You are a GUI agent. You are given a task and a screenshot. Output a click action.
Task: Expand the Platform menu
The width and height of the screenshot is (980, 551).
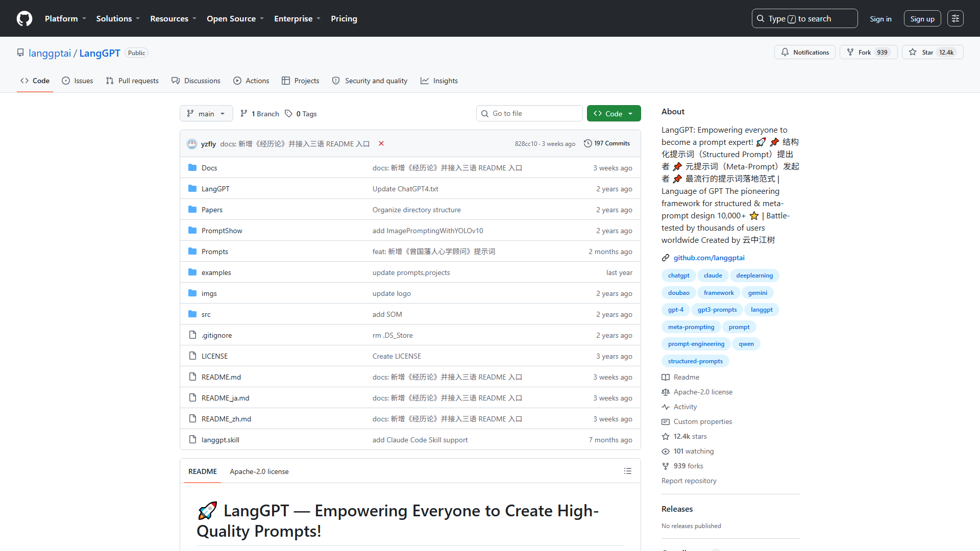pyautogui.click(x=66, y=18)
